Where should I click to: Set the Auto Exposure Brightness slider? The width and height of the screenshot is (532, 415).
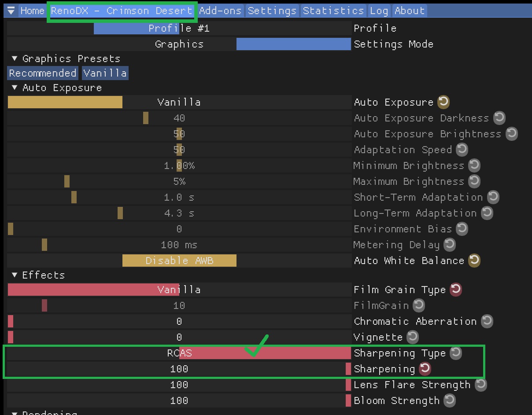coord(179,134)
